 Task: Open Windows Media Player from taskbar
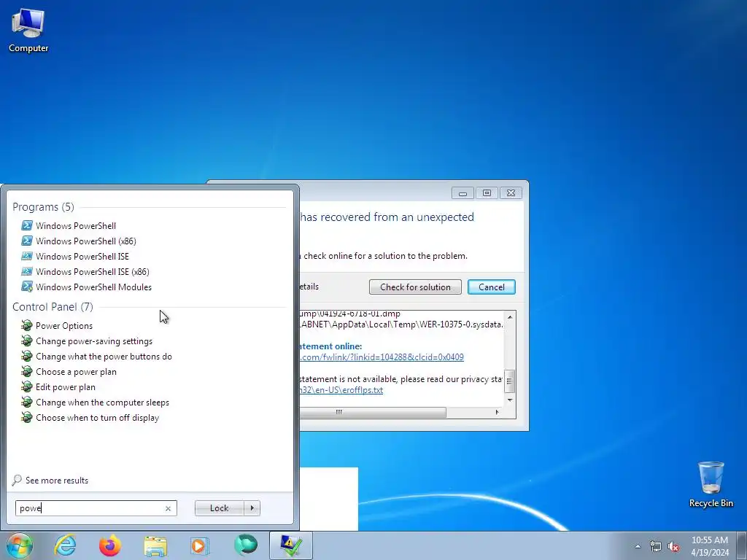[x=200, y=545]
